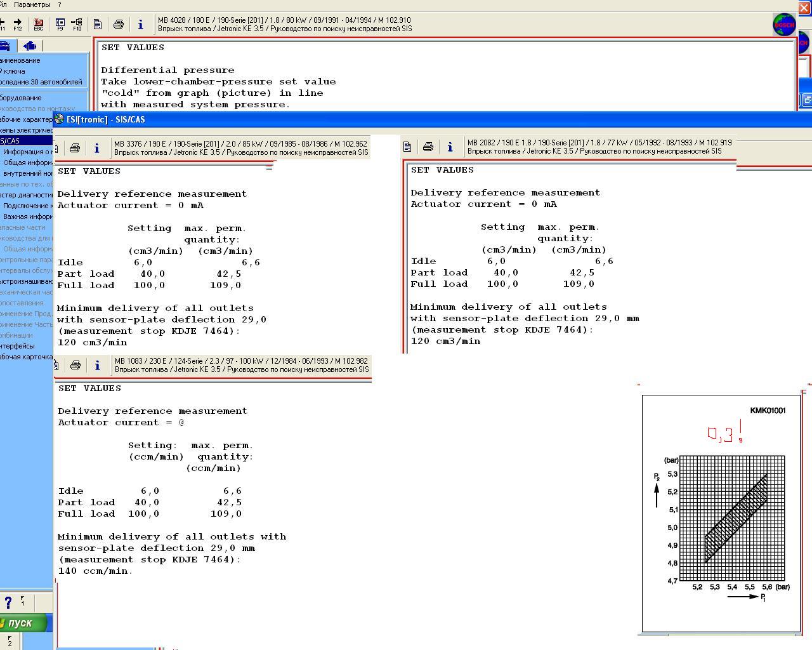
Task: Show info for MB 4028 180 E vehicle
Action: [141, 24]
